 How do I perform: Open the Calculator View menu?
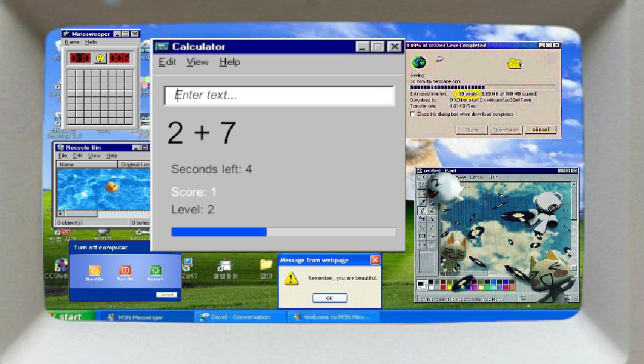(x=197, y=62)
